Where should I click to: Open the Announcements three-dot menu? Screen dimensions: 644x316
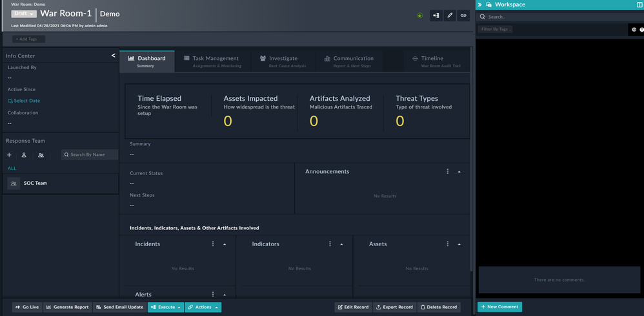(447, 172)
